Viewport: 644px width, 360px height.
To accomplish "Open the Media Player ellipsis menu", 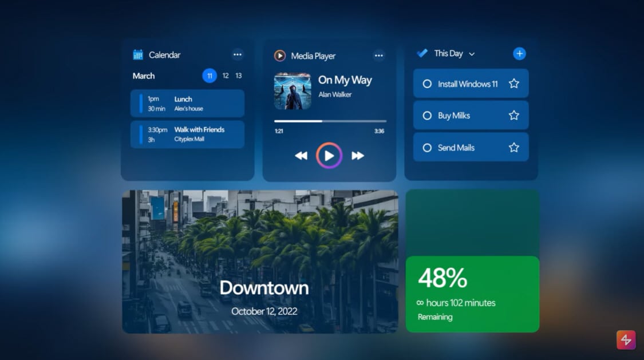I will (379, 56).
